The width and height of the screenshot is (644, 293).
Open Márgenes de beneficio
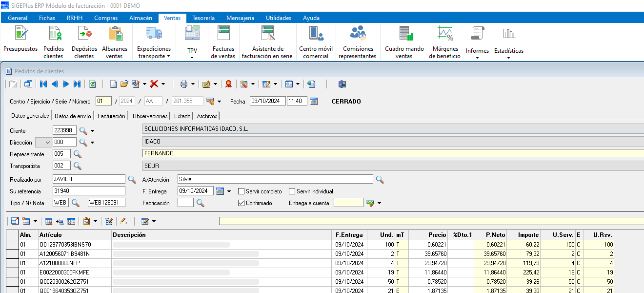tap(444, 42)
